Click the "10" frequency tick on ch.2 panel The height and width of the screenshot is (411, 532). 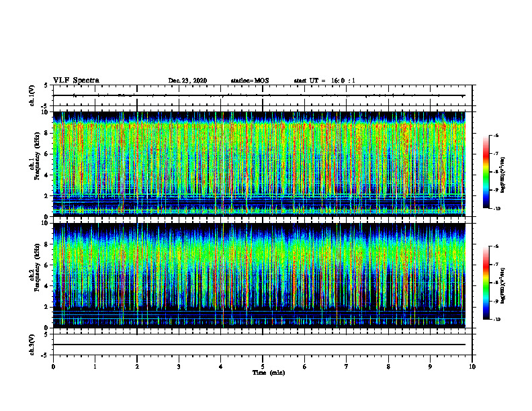[x=46, y=223]
